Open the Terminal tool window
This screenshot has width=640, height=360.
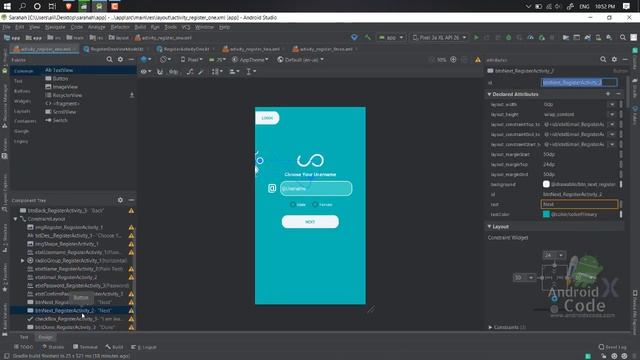[85, 347]
